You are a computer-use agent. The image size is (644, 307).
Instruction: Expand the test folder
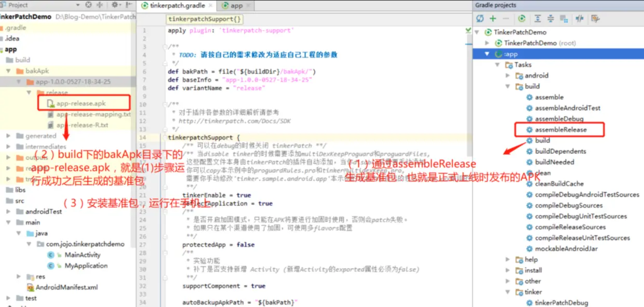coord(8,298)
